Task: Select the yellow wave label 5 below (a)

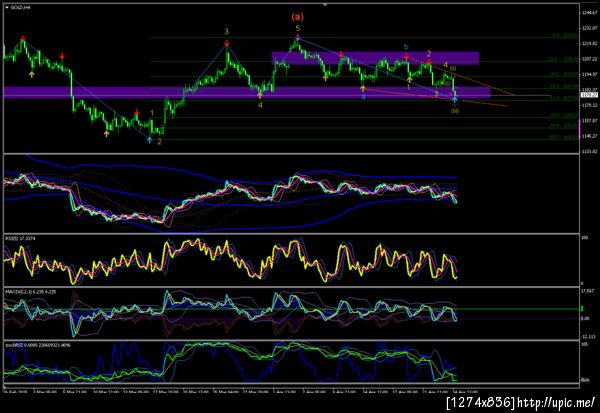Action: click(298, 28)
